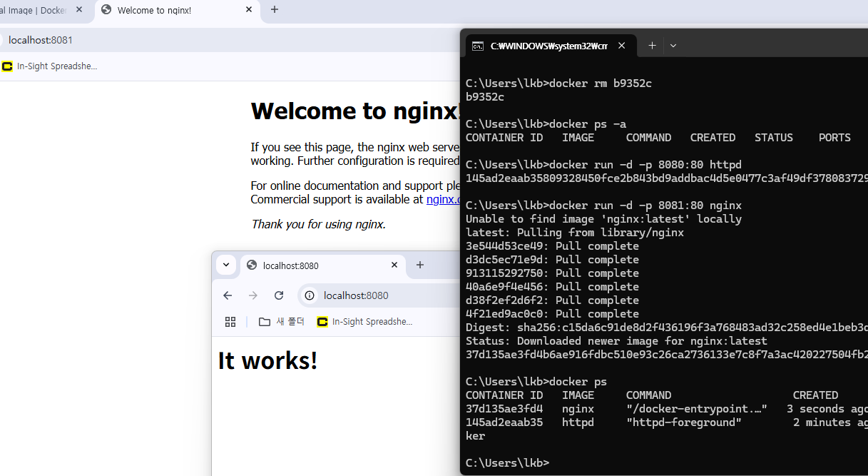The height and width of the screenshot is (476, 868).
Task: Click container ID 37d135ae3fd4 in docker ps
Action: point(504,409)
